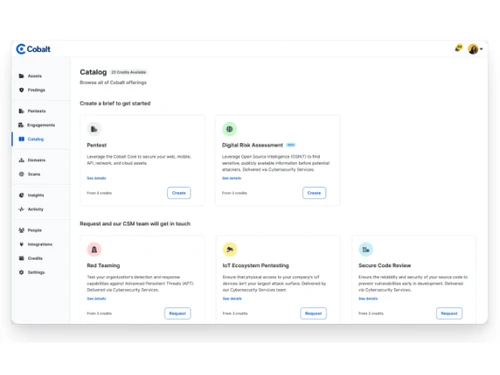The height and width of the screenshot is (375, 500).
Task: Click the Credits sidebar icon
Action: click(x=21, y=258)
